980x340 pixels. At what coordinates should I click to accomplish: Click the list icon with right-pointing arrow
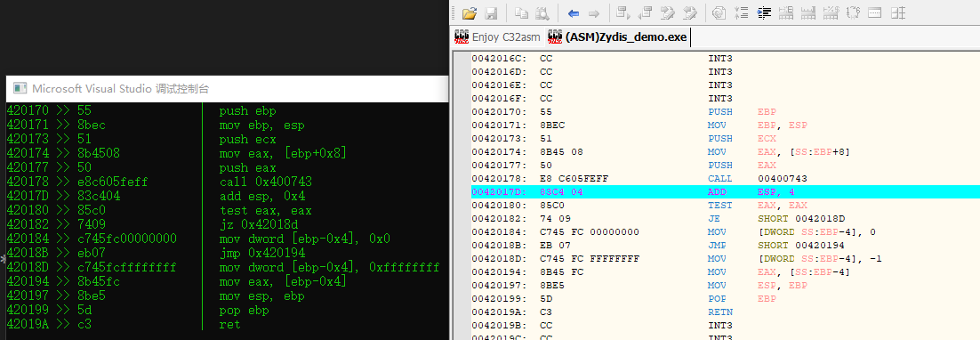pos(623,13)
